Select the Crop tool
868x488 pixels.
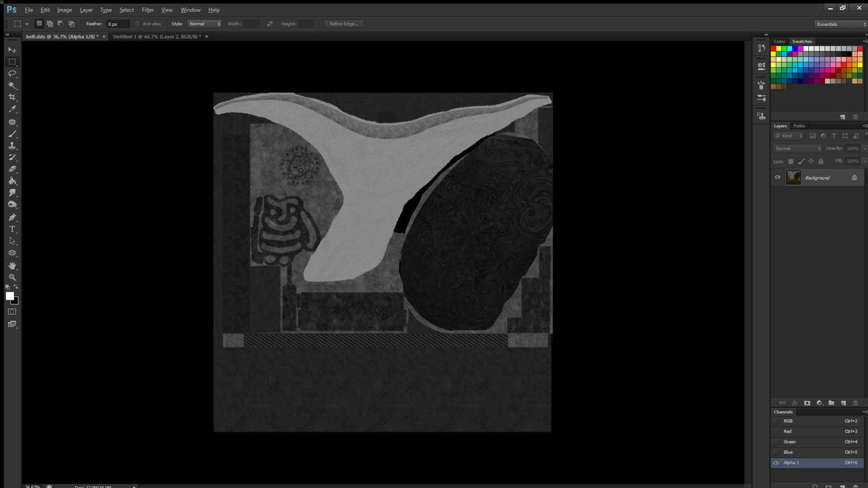[x=12, y=97]
